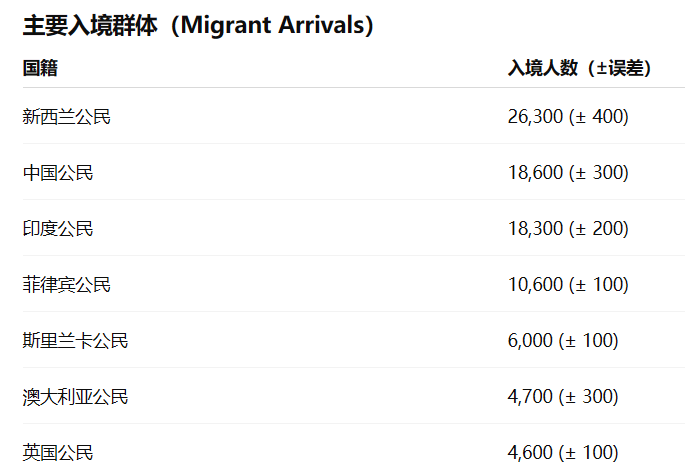Screen dimensions: 685x474
Task: Click the 4,600 arrivals figure
Action: coord(531,452)
